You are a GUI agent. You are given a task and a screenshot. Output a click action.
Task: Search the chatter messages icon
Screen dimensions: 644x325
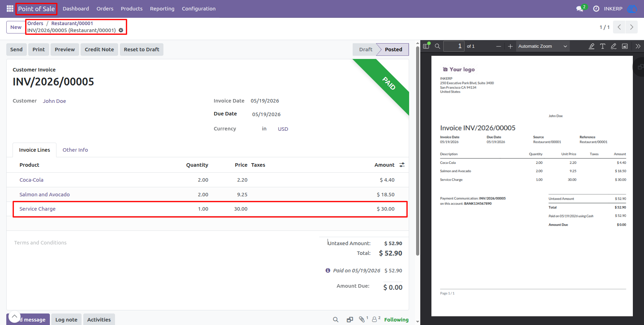(336, 319)
